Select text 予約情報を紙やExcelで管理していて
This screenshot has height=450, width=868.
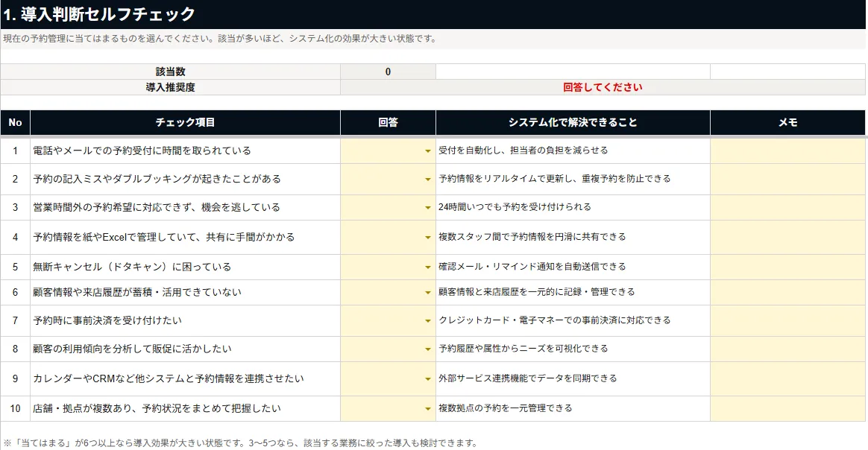tap(115, 237)
